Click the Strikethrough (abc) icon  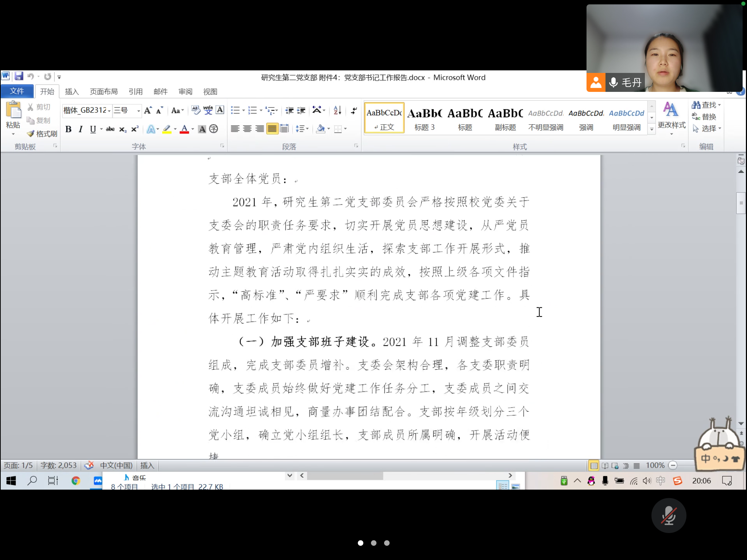(110, 129)
